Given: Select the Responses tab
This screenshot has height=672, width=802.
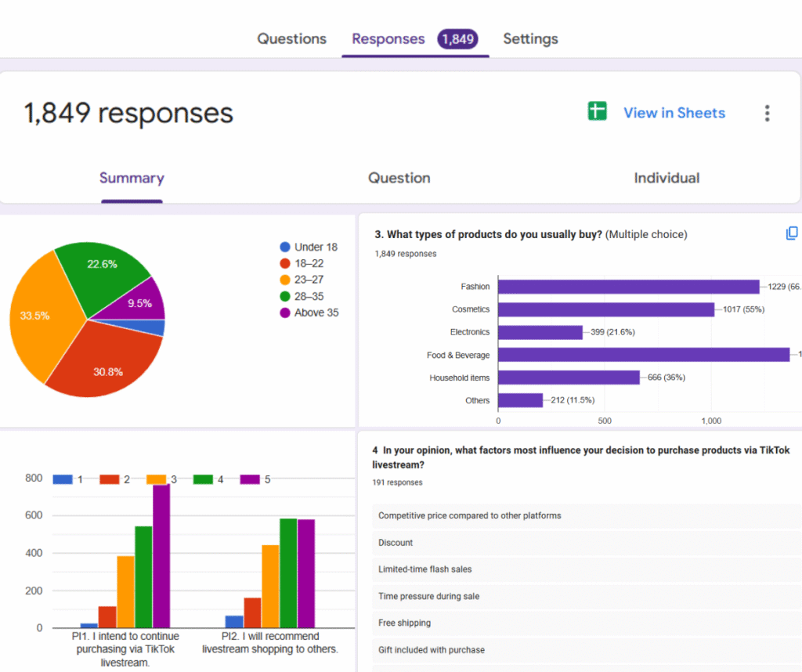Looking at the screenshot, I should (x=388, y=39).
